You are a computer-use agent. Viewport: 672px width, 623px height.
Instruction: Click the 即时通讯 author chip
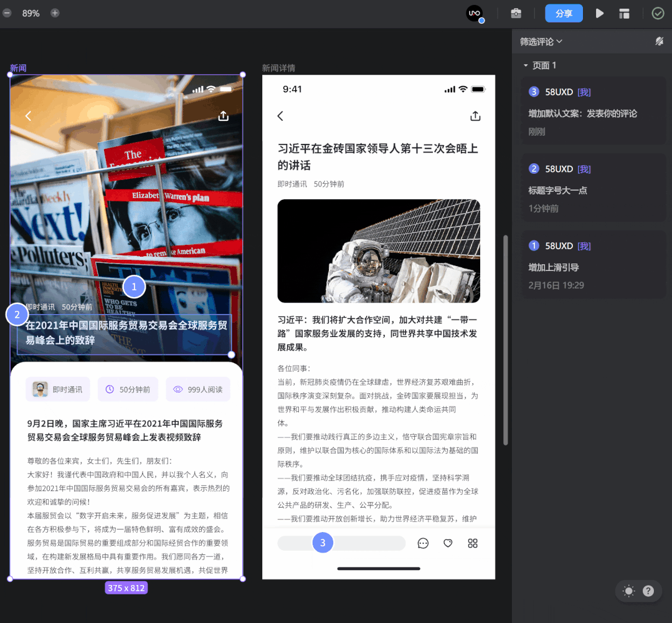coord(58,389)
